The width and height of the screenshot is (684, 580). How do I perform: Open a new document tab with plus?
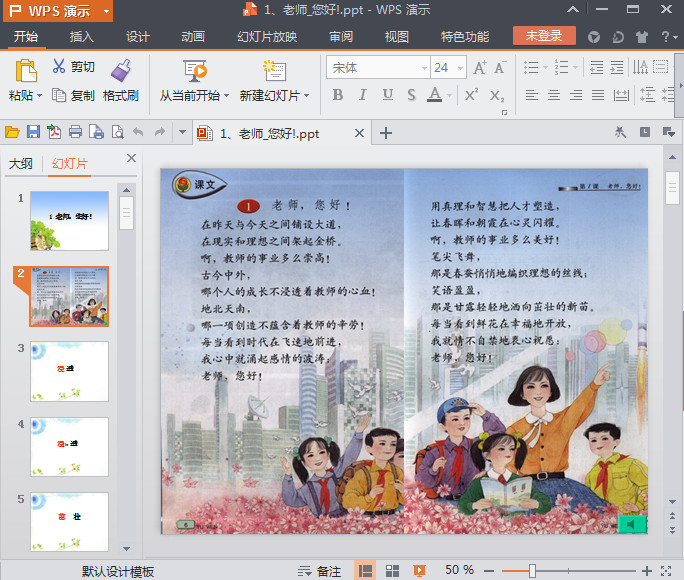[386, 133]
